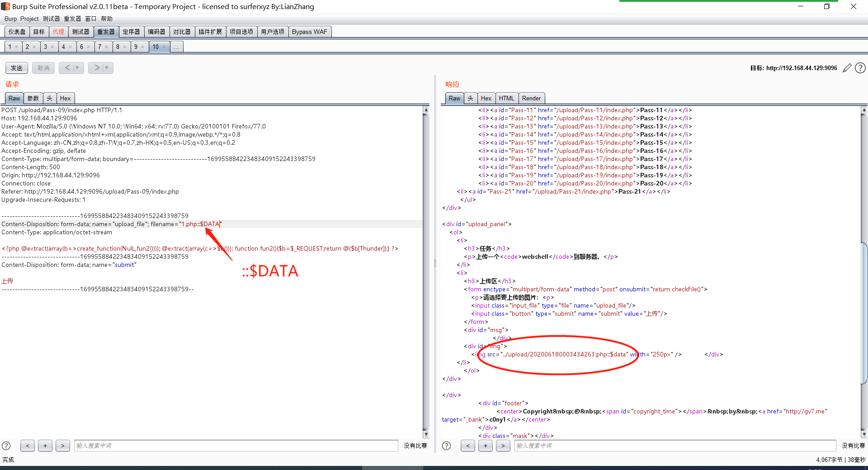
Task: Switch to the 插件扩展 tab
Action: pos(210,32)
